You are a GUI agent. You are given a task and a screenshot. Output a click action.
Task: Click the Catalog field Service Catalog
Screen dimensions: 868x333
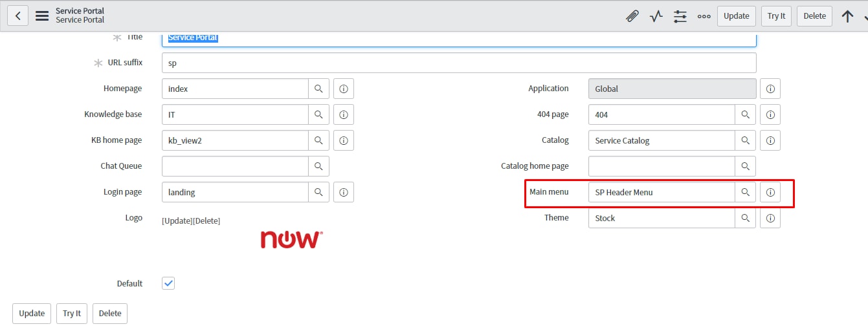662,140
